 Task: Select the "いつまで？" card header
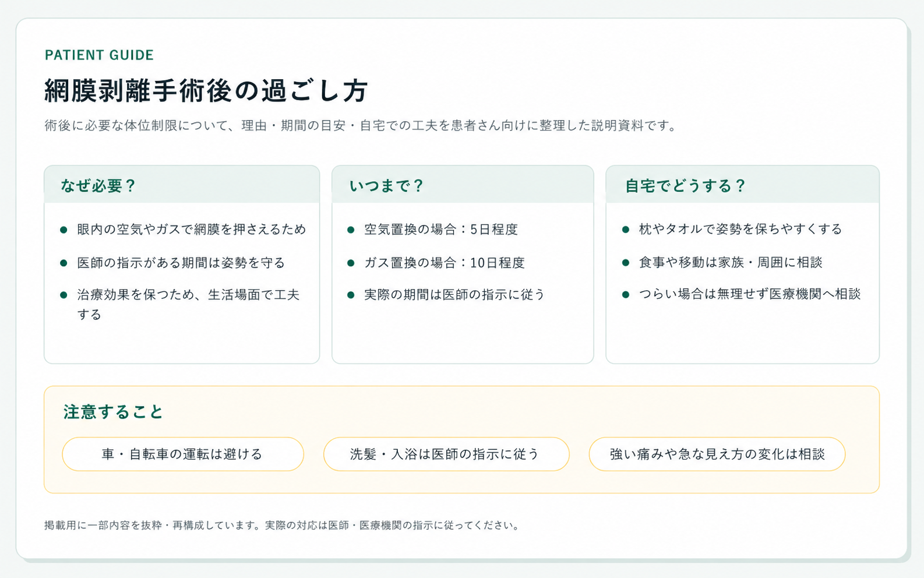tap(463, 185)
